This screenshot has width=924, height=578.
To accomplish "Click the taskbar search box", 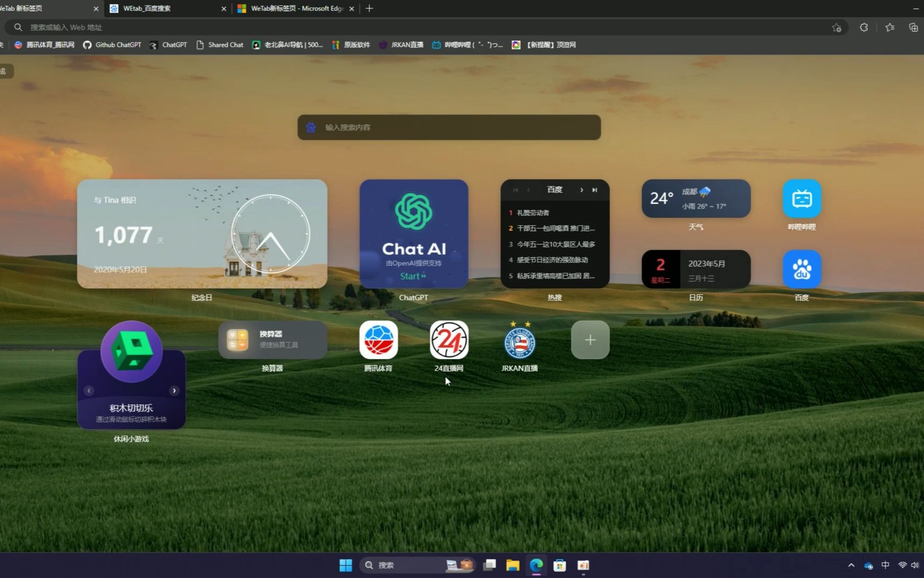I will [x=419, y=565].
